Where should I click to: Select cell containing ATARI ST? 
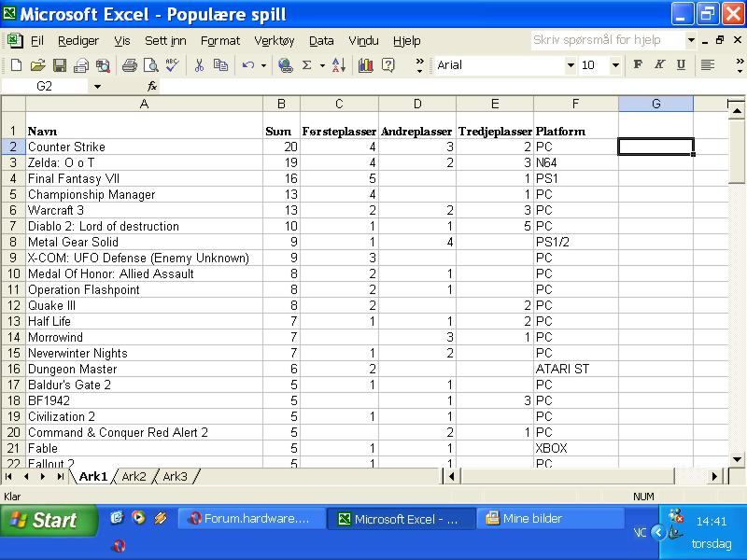click(576, 369)
